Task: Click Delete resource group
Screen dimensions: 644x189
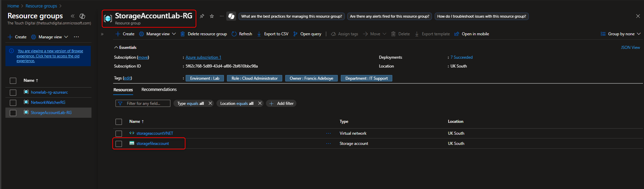Action: (204, 34)
